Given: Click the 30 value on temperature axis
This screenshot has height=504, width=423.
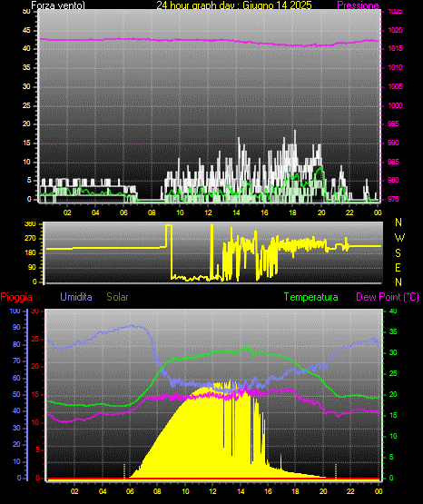Looking at the screenshot, I should point(393,352).
